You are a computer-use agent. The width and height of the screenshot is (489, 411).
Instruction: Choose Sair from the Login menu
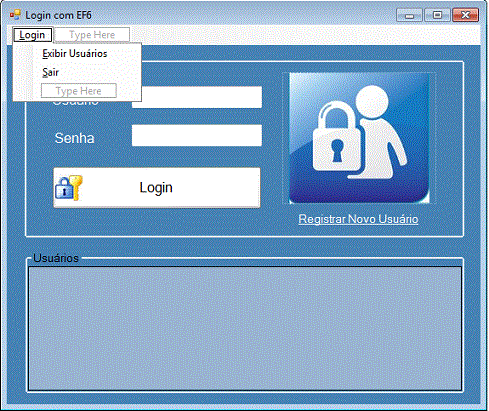pyautogui.click(x=50, y=72)
